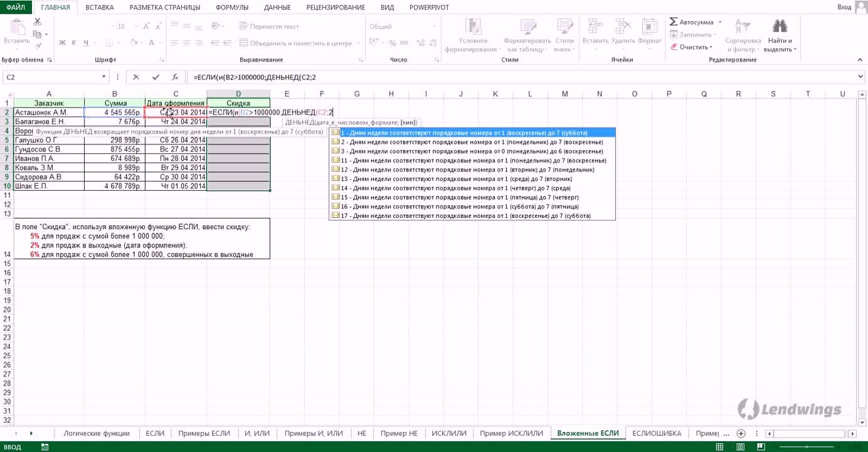Toggle italic К formatting
This screenshot has width=868, height=452.
click(x=75, y=43)
